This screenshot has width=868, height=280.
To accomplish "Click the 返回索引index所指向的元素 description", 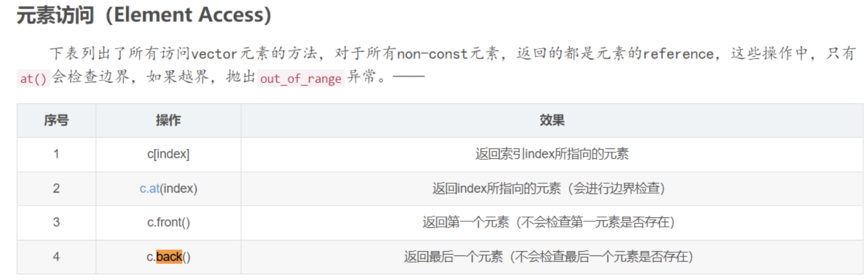I will click(x=552, y=154).
